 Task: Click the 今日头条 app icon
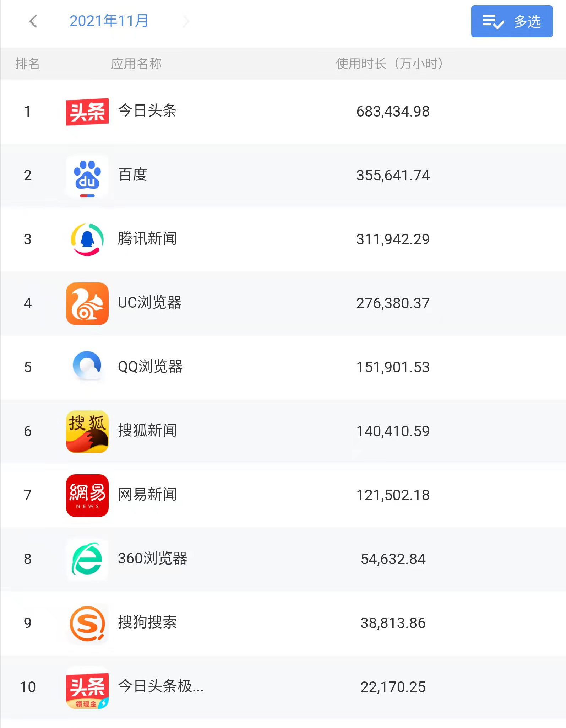click(x=87, y=112)
